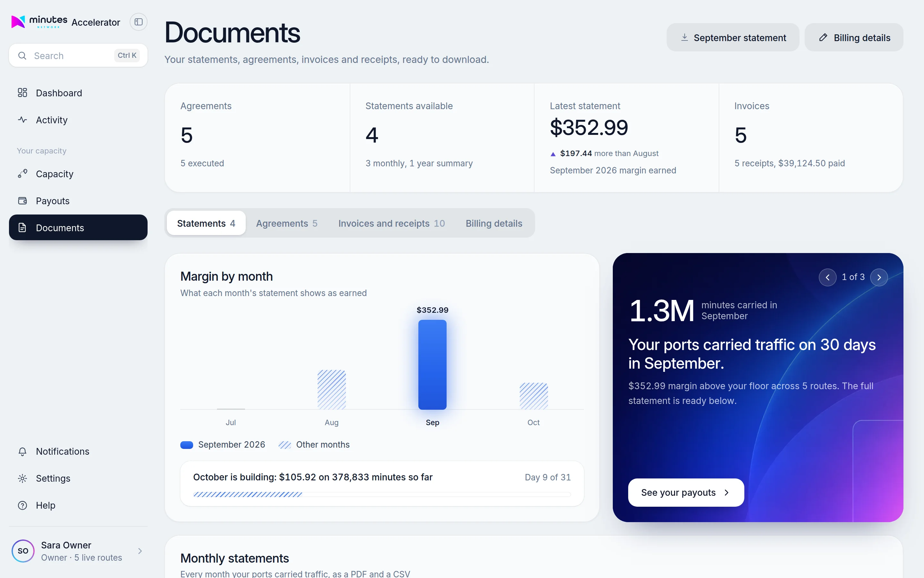Click the "Your capacity" section label
The height and width of the screenshot is (578, 924).
(x=42, y=151)
